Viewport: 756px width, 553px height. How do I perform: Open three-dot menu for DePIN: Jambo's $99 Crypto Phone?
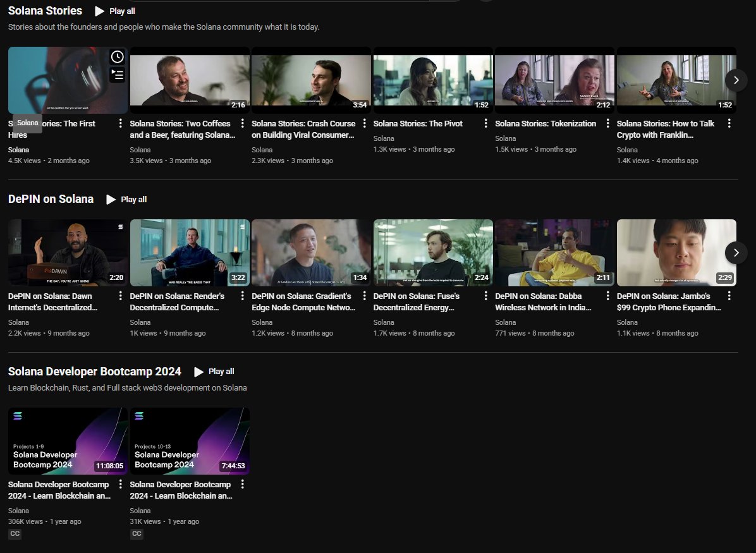pos(729,296)
